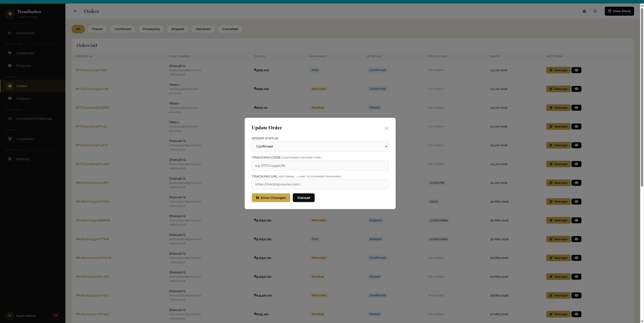The width and height of the screenshot is (644, 323).
Task: View order #TS260603P0FC via eye icon
Action: tap(576, 145)
